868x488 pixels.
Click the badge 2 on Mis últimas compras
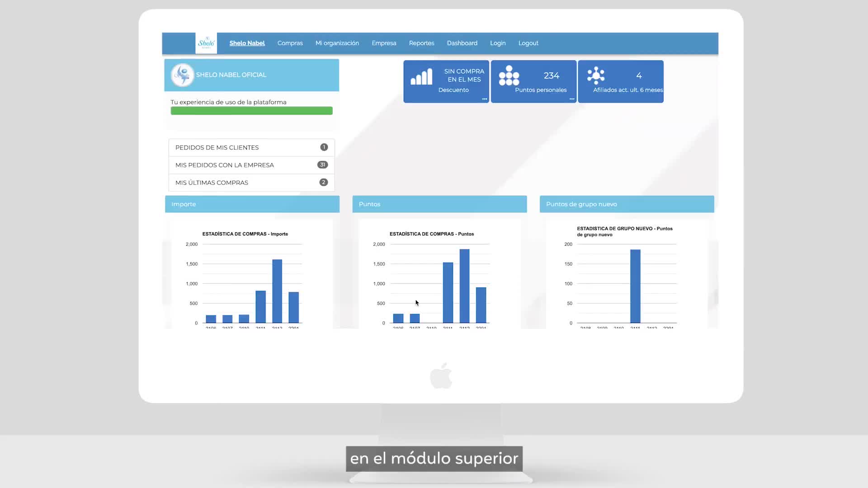coord(323,183)
